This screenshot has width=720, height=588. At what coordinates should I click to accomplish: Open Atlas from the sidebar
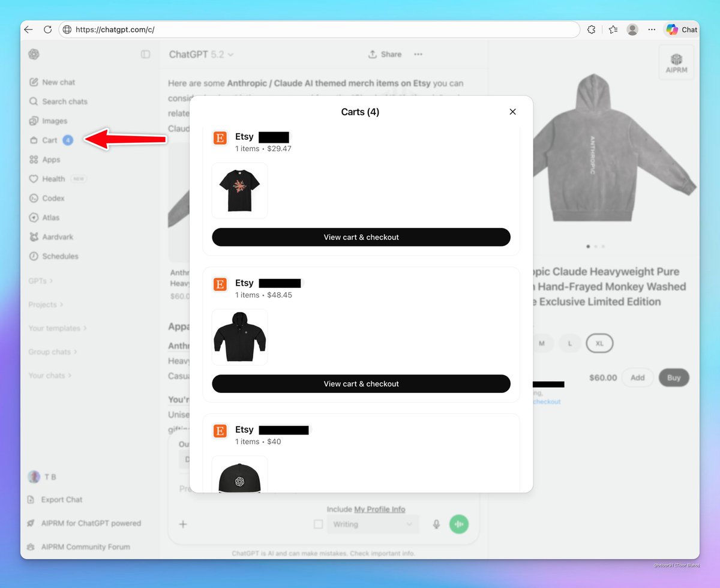(x=51, y=217)
